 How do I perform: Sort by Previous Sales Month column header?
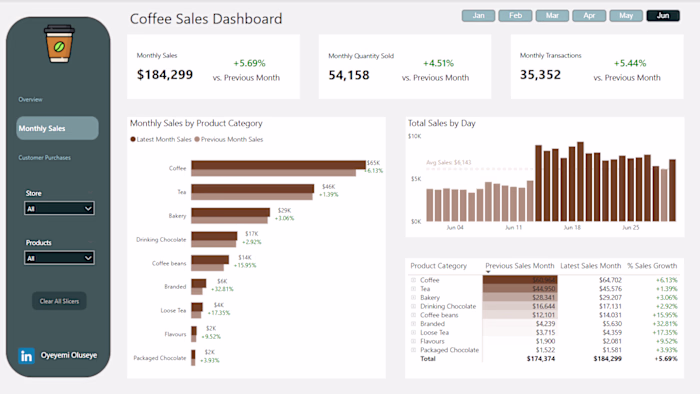[x=520, y=265]
